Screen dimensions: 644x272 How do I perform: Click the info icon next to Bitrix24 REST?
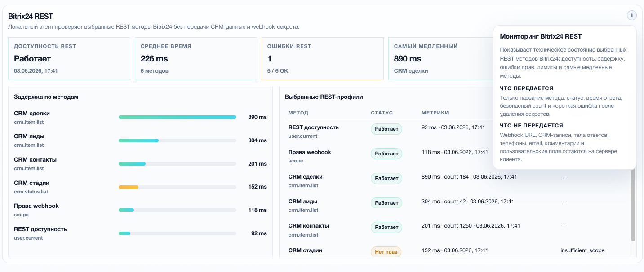[632, 15]
